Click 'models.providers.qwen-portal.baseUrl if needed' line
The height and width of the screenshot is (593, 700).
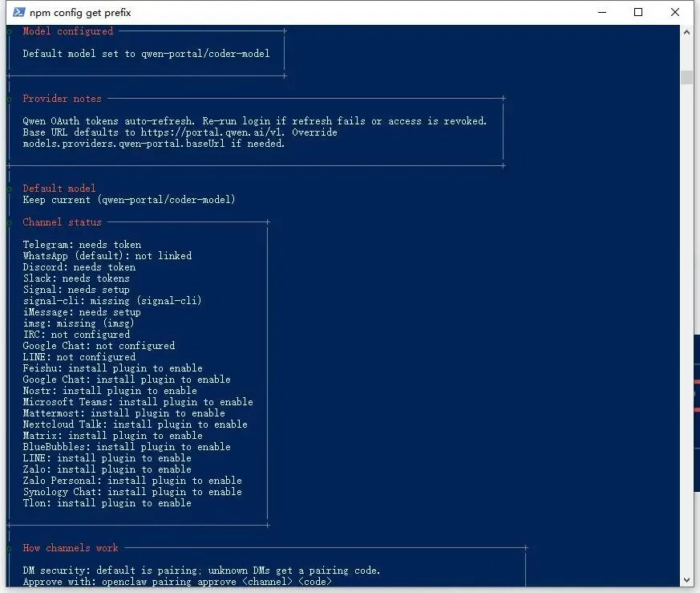pyautogui.click(x=154, y=144)
